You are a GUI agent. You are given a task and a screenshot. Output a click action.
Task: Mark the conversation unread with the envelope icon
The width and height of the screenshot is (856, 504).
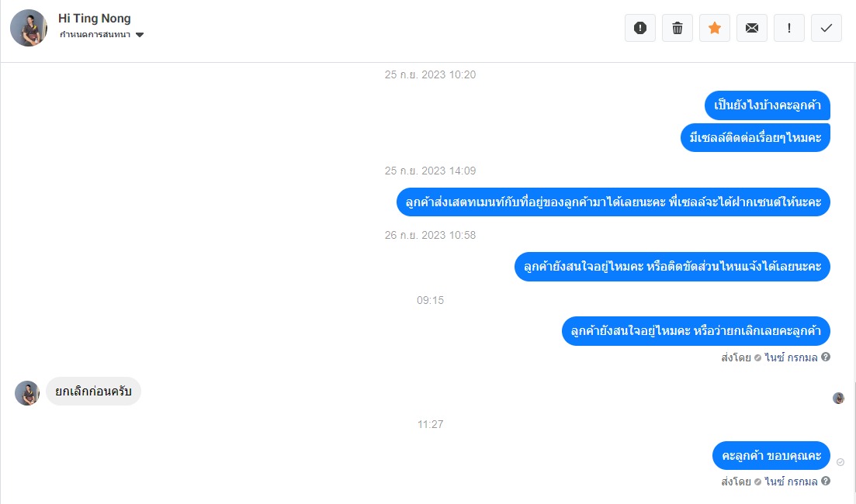tap(752, 28)
